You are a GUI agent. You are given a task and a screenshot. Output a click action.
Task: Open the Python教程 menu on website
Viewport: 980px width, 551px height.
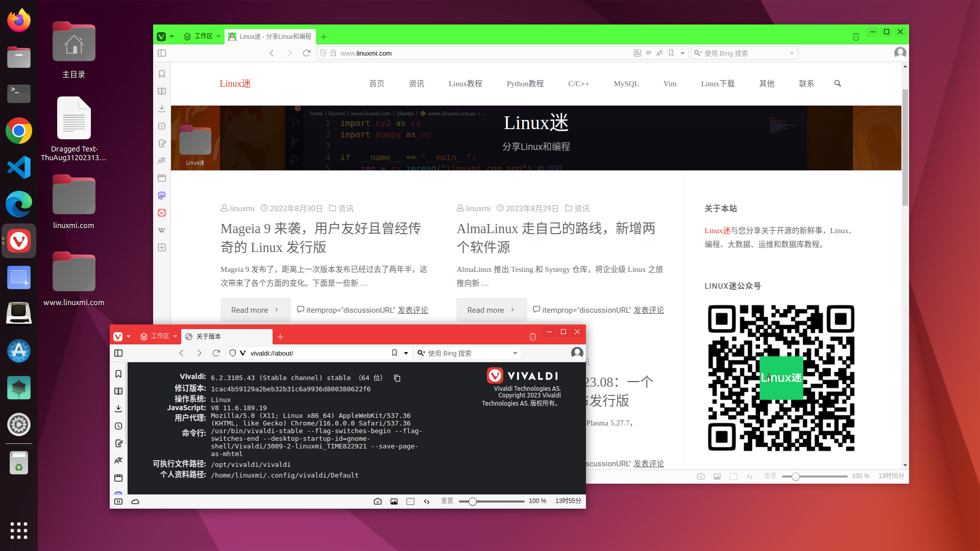coord(525,84)
